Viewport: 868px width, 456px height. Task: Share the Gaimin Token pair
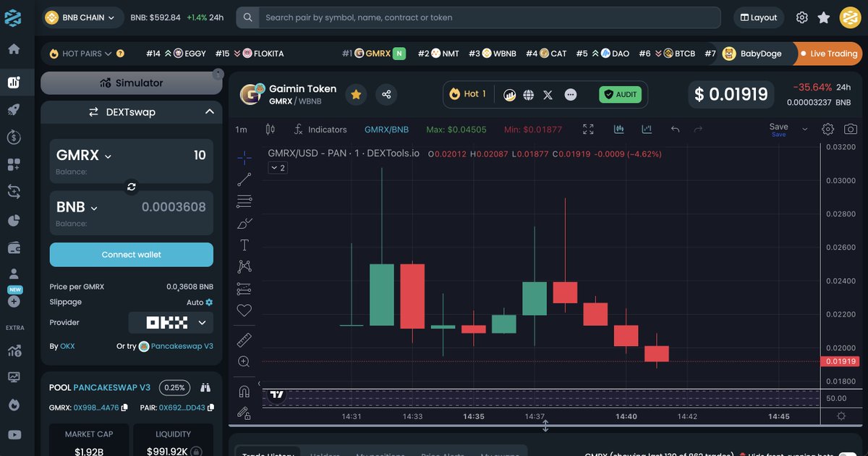[386, 94]
